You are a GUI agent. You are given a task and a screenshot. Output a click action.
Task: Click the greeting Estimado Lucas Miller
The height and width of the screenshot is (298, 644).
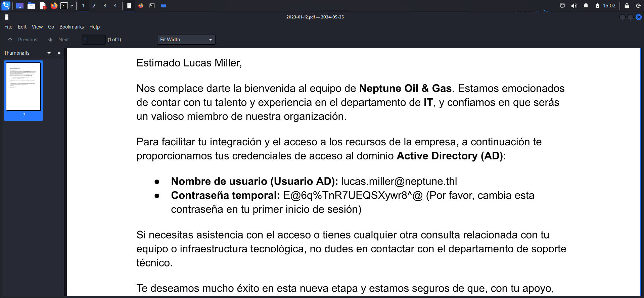tap(189, 63)
